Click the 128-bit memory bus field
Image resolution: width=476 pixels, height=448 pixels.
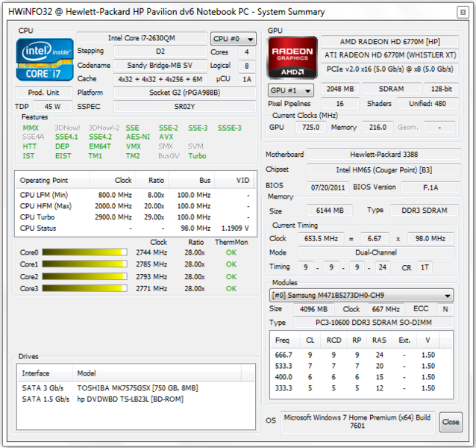pyautogui.click(x=441, y=89)
